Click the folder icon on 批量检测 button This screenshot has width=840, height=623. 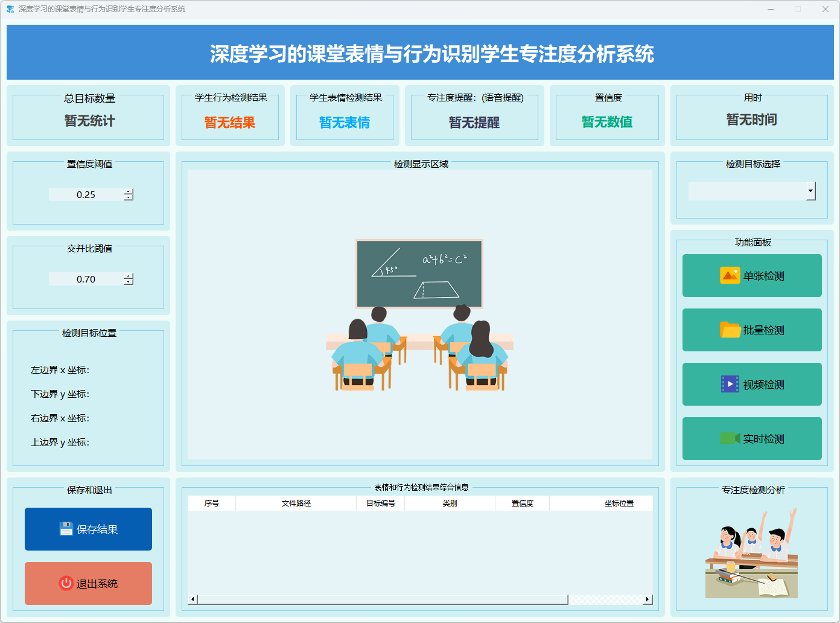(x=730, y=330)
